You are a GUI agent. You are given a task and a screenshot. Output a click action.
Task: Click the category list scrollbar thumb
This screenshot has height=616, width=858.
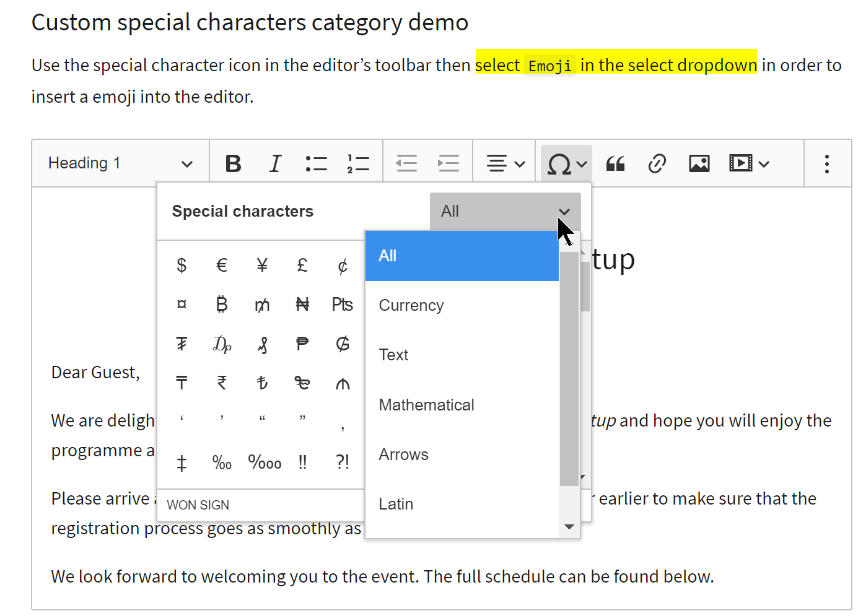click(x=569, y=369)
